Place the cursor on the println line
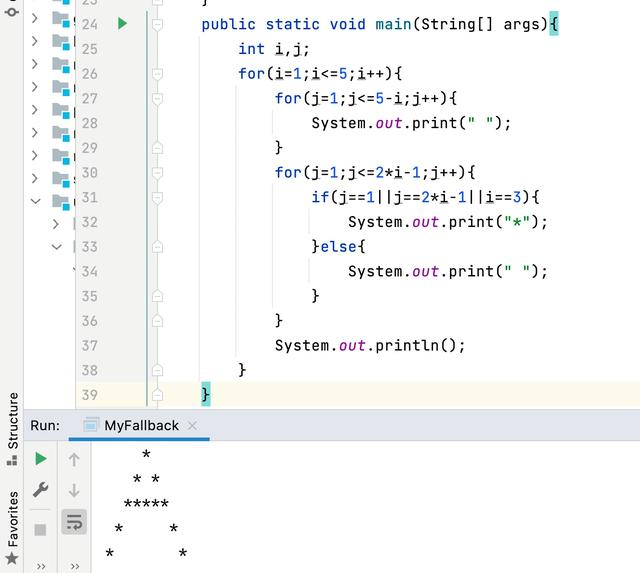The height and width of the screenshot is (573, 640). coord(370,345)
